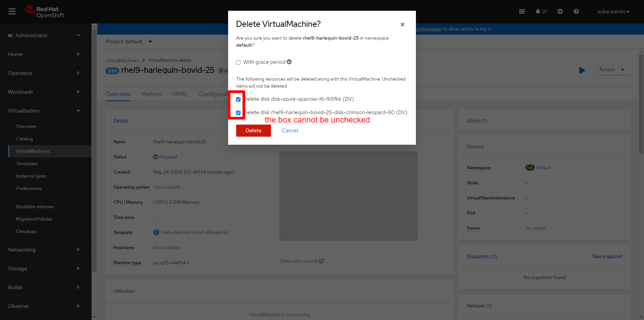
Task: Go to VirtualMachines breadcrumb link
Action: (122, 61)
